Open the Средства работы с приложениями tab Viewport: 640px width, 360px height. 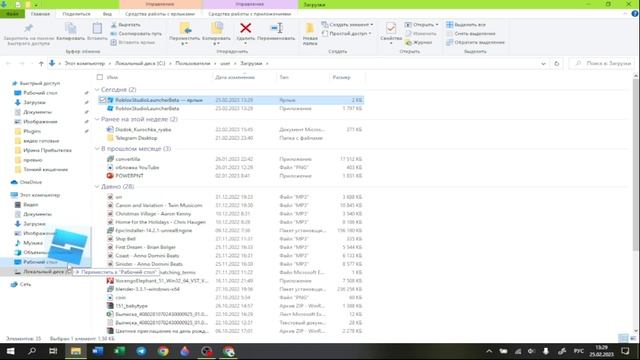click(x=249, y=13)
